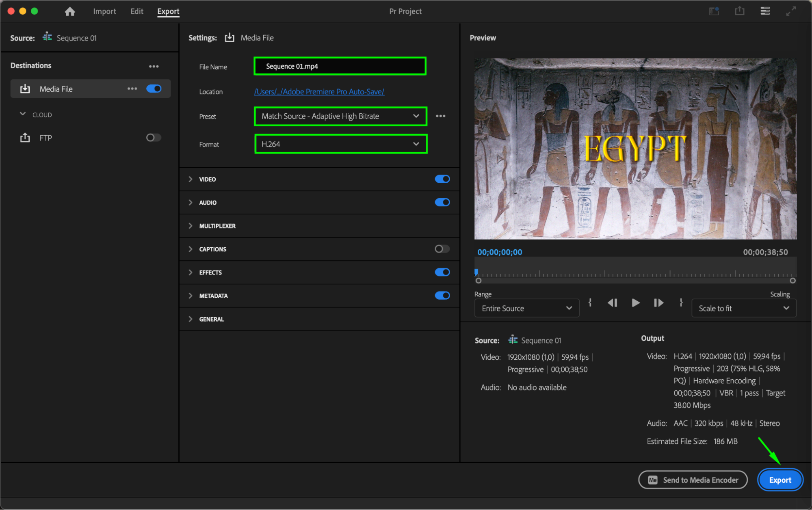Image resolution: width=812 pixels, height=510 pixels.
Task: Enable the FTP destination toggle
Action: pyautogui.click(x=154, y=138)
